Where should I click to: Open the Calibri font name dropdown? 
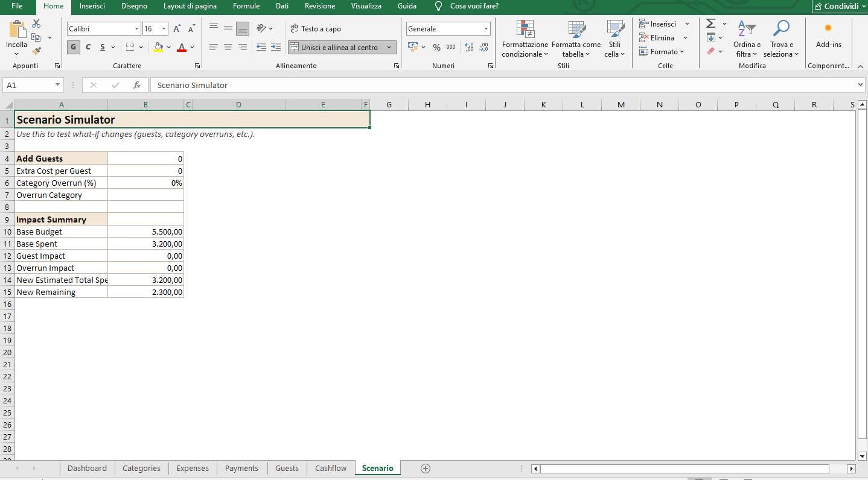coord(104,28)
